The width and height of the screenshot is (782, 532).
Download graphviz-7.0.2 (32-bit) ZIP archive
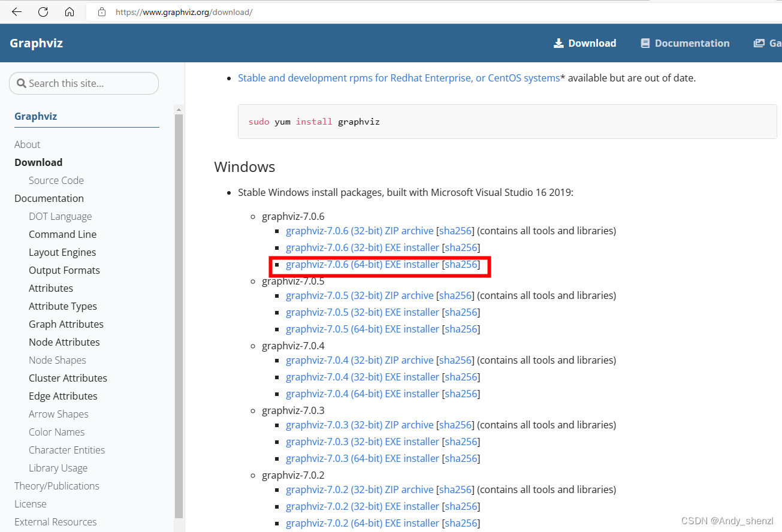coord(360,489)
